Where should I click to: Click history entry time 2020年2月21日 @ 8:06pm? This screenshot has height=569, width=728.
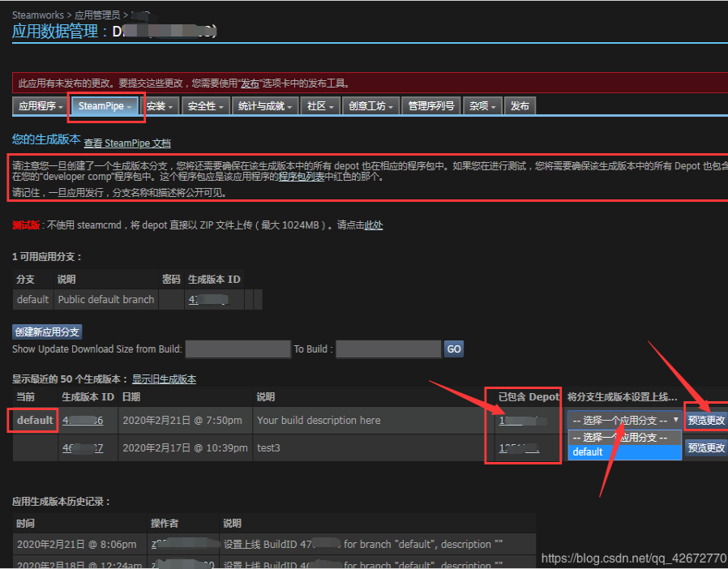[76, 545]
